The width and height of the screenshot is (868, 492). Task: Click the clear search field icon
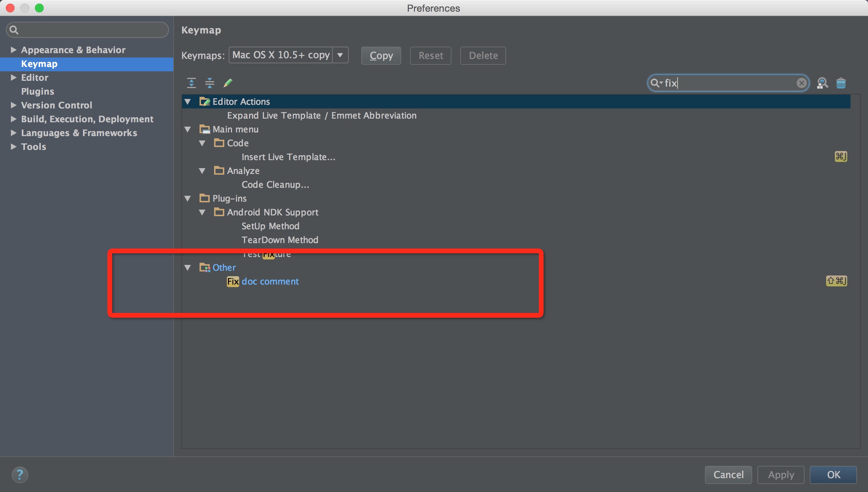[x=802, y=83]
